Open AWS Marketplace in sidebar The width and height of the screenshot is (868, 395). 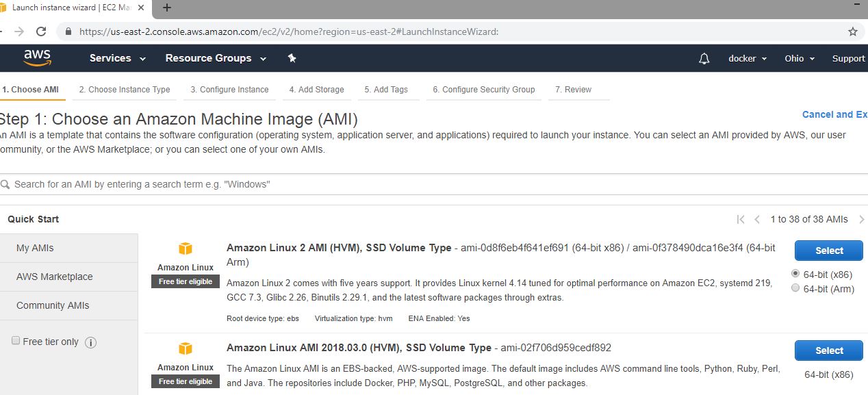pos(68,277)
